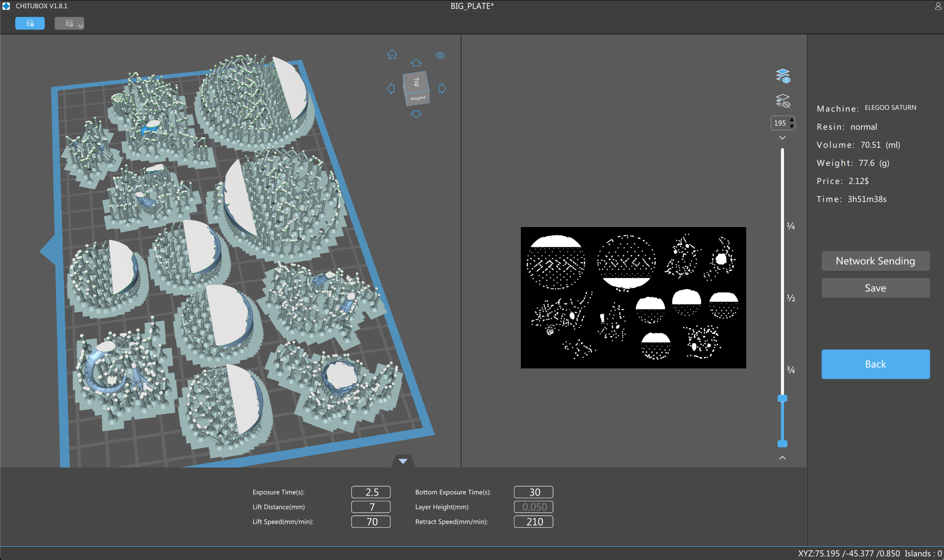Rotate view left with left arrow

pos(391,88)
